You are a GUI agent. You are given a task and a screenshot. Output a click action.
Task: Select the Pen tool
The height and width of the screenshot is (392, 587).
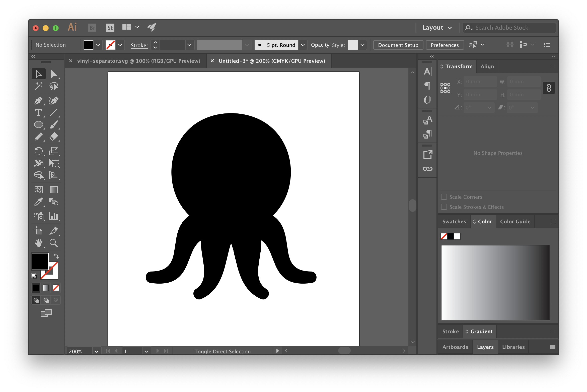(39, 101)
